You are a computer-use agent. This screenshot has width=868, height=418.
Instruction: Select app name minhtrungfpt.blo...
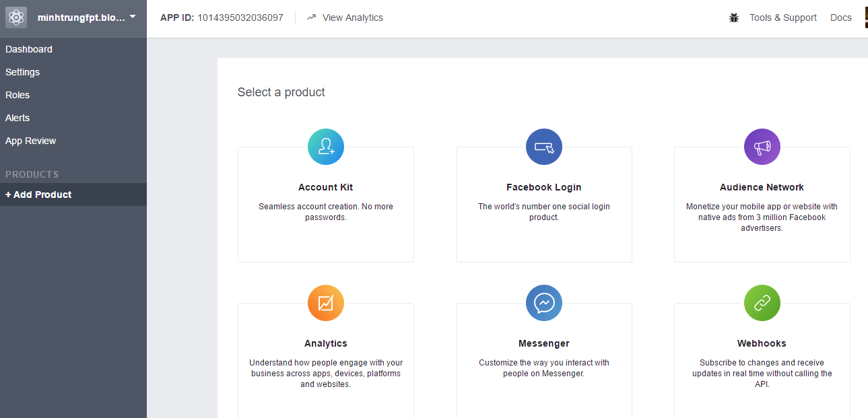pyautogui.click(x=81, y=18)
